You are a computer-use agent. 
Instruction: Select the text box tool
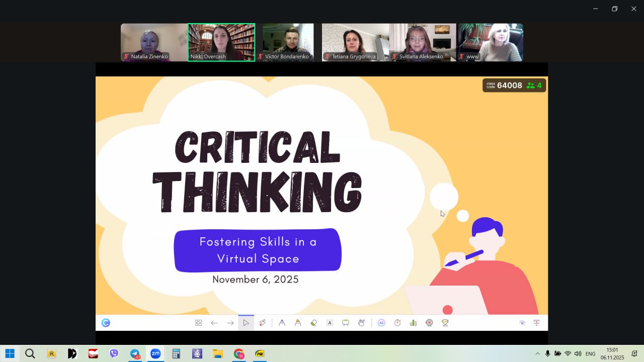(330, 323)
